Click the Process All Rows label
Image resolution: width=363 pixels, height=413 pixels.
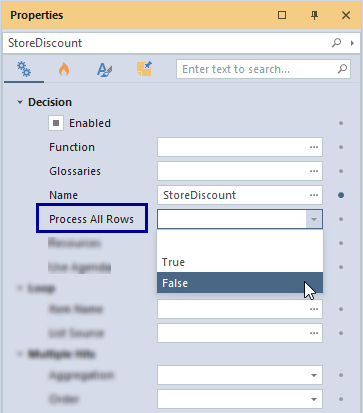(x=91, y=219)
